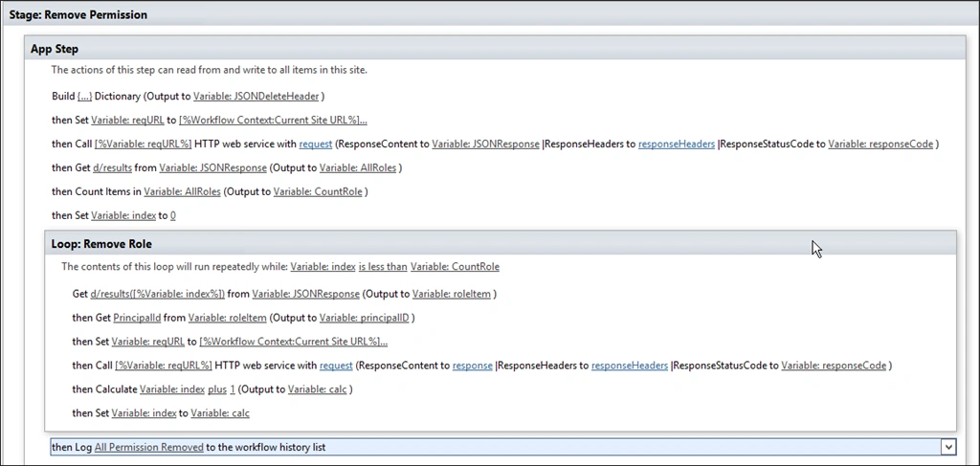
Task: Open the request link in the first Call action
Action: pos(316,144)
